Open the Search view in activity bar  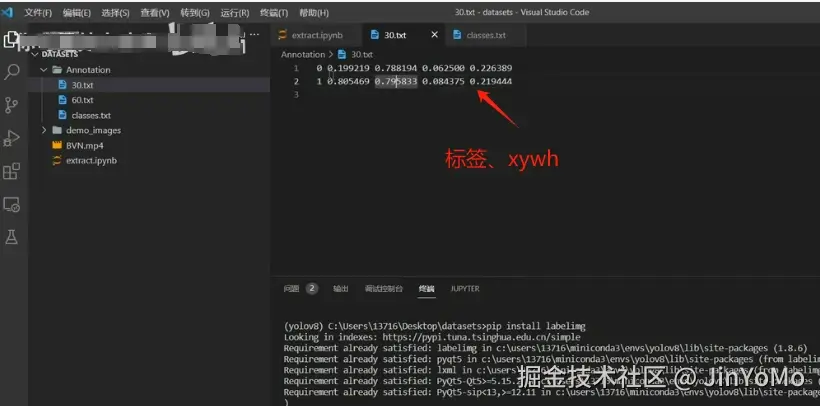12,72
